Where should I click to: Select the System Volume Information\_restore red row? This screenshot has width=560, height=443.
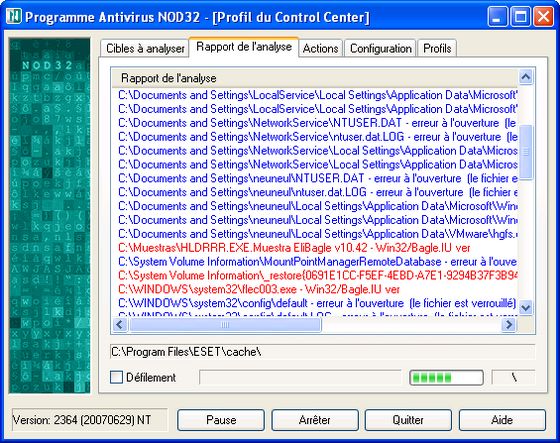pyautogui.click(x=317, y=275)
